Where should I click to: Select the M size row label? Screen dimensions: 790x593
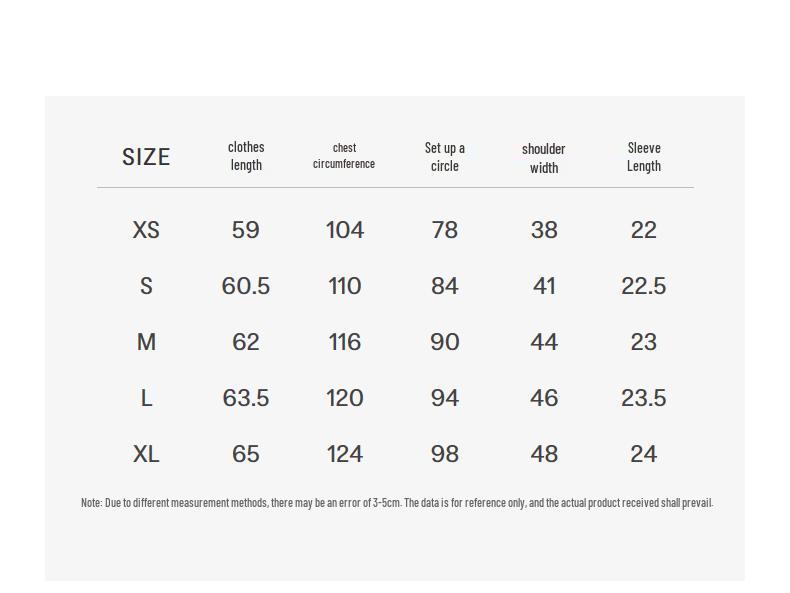pyautogui.click(x=146, y=342)
